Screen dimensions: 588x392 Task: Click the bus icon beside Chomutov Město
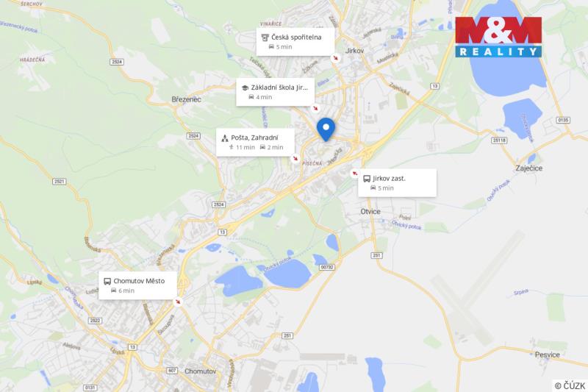point(107,282)
